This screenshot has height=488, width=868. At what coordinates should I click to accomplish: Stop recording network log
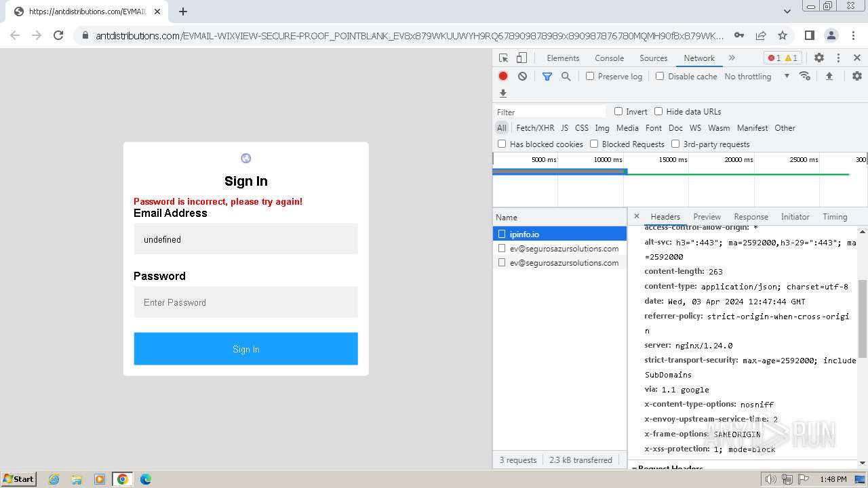tap(503, 77)
